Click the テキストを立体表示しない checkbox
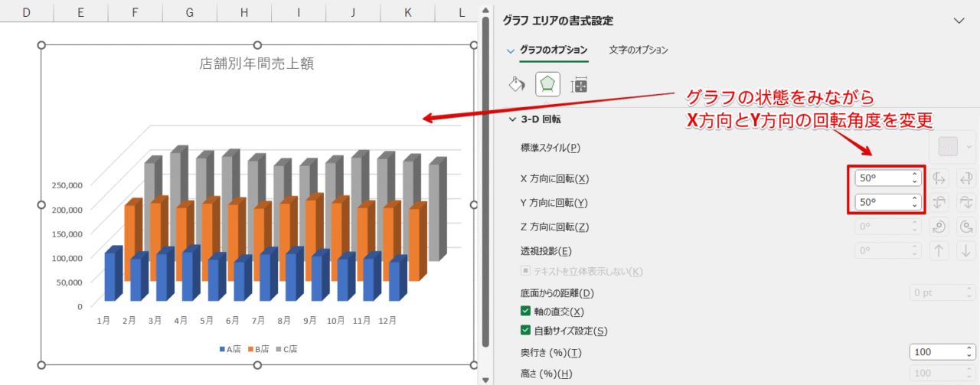The image size is (980, 385). (525, 271)
